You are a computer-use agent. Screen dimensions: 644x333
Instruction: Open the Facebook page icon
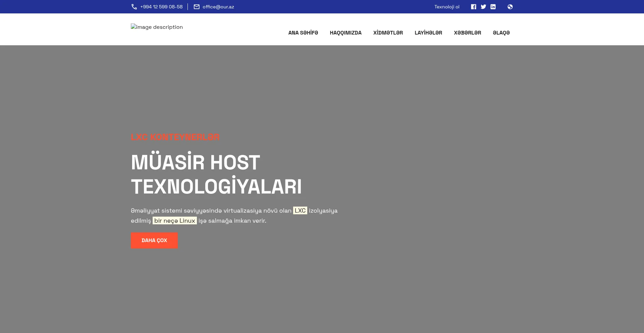tap(473, 7)
